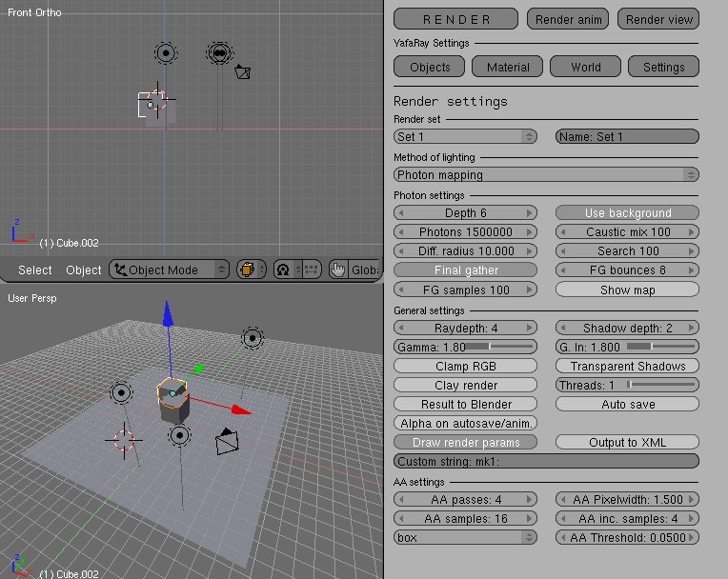Click the AA samples 16 field

click(465, 518)
